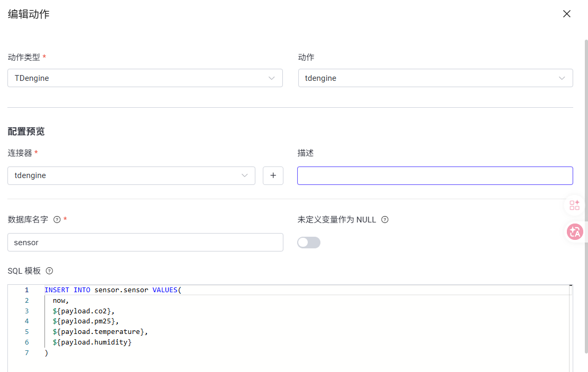
Task: Show help for 数据库名字
Action: [57, 219]
